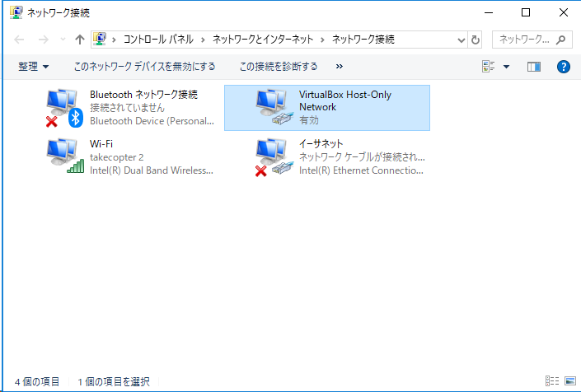The width and height of the screenshot is (581, 392).
Task: Click このネットワーク デバイスを無効にする
Action: 144,67
